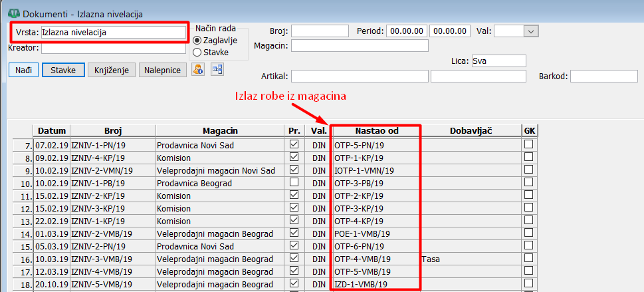The image size is (644, 292).
Task: Click the document tree structure icon
Action: point(217,70)
